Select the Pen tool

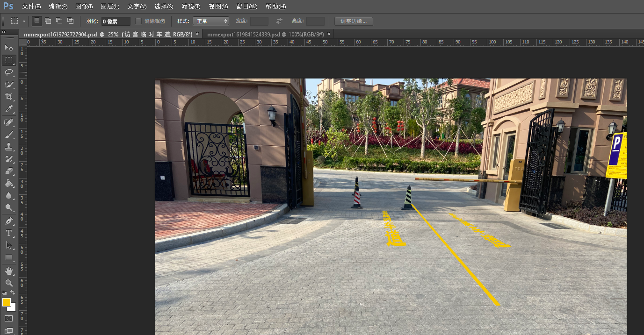9,221
